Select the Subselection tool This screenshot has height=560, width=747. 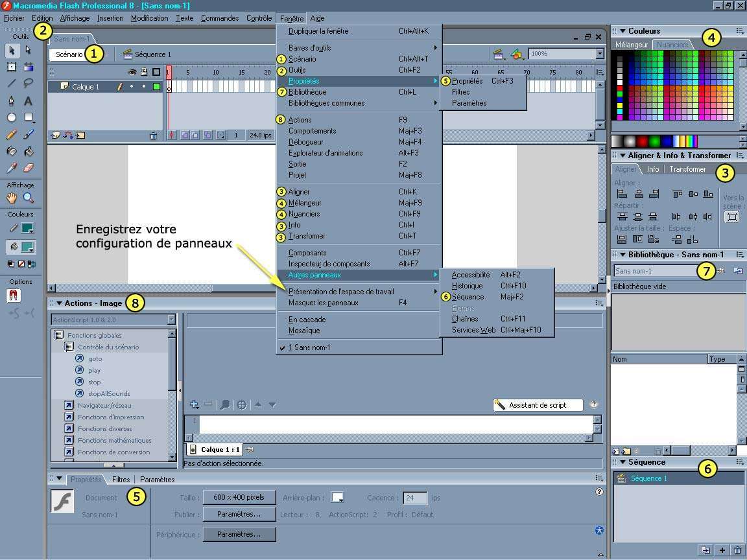point(28,50)
